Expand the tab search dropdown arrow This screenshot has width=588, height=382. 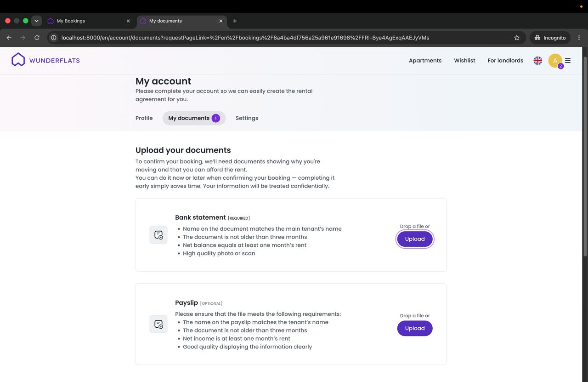[x=36, y=21]
